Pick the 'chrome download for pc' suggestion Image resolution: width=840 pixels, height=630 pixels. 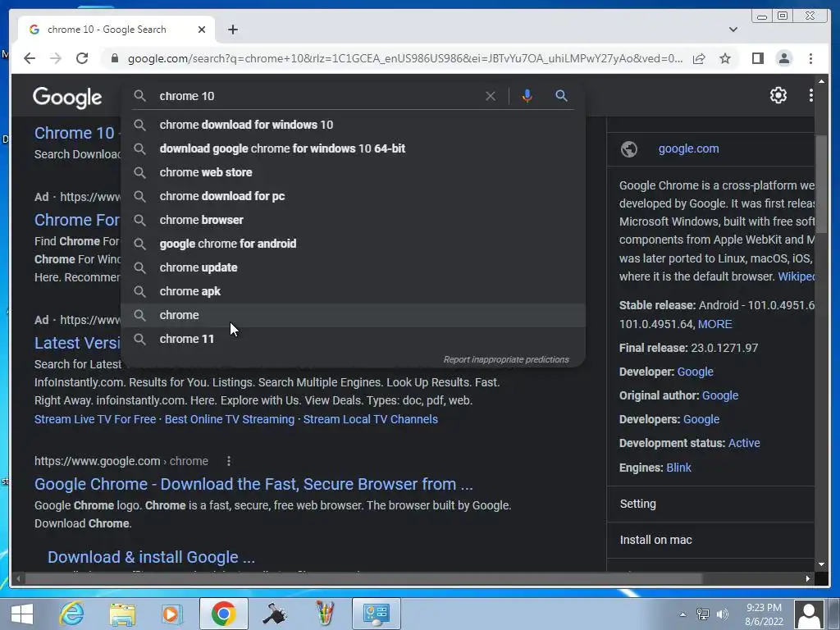click(354, 196)
